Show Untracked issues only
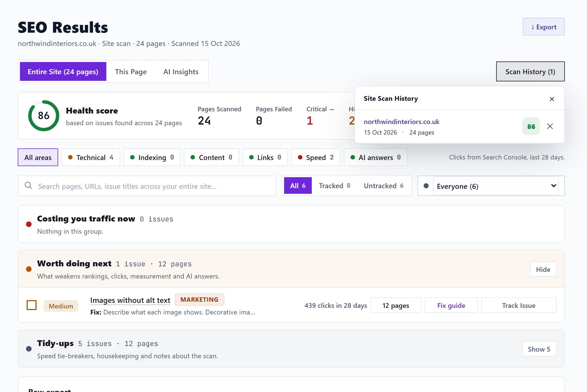 pos(384,185)
